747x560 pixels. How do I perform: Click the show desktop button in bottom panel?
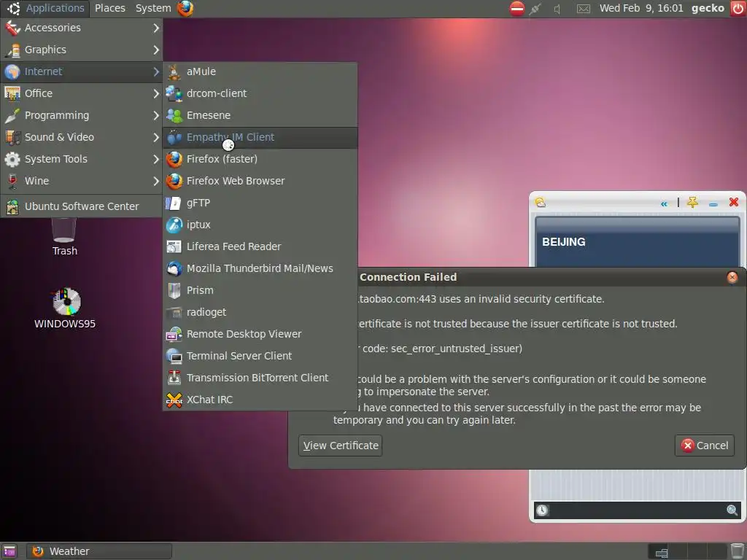pyautogui.click(x=9, y=551)
